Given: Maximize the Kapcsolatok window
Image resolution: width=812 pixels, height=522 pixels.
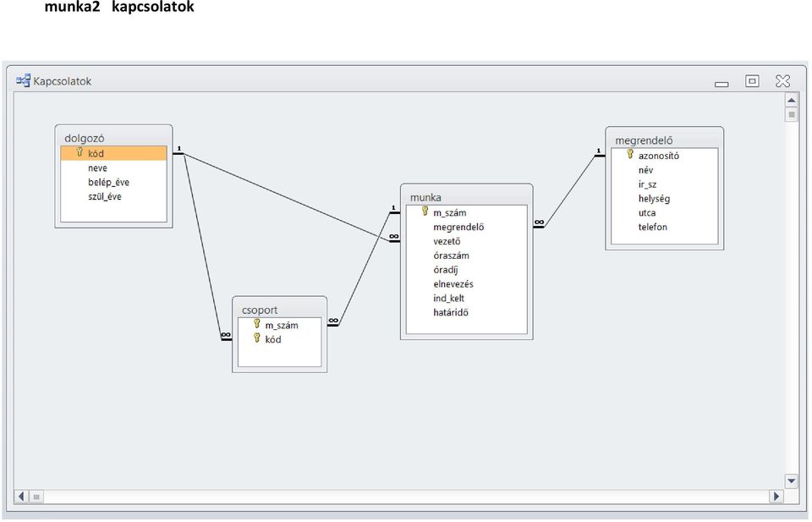Looking at the screenshot, I should click(x=752, y=80).
